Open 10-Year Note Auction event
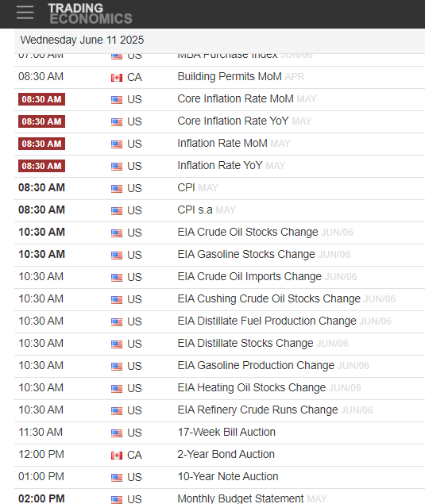 pyautogui.click(x=228, y=476)
